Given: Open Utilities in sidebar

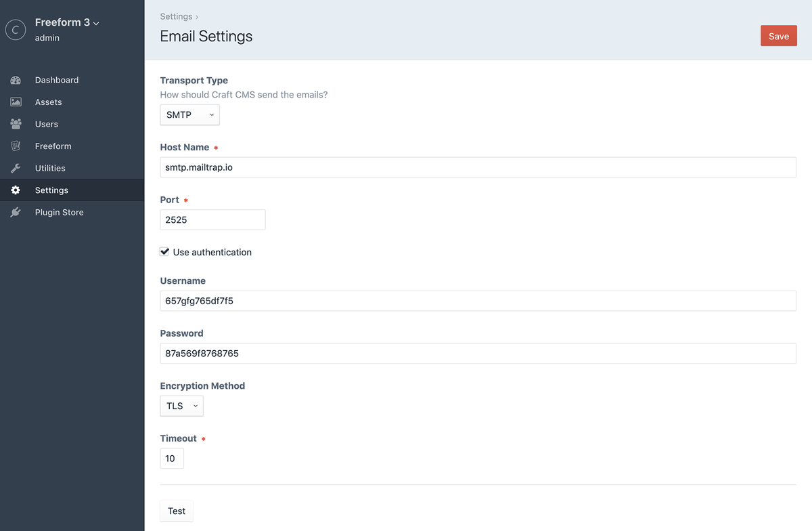Looking at the screenshot, I should 72,168.
